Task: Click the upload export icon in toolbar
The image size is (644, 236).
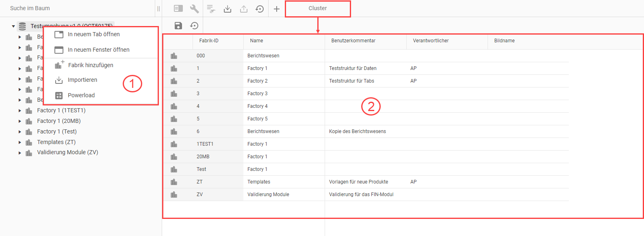Action: 244,9
